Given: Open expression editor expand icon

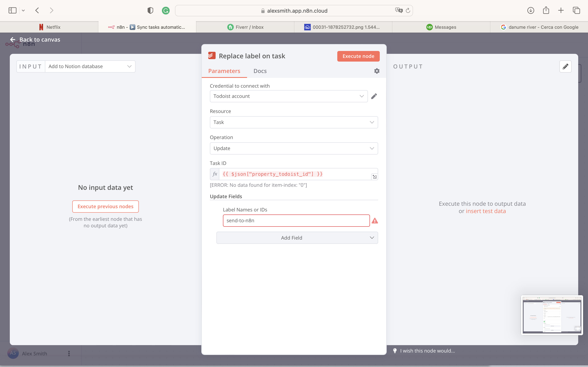Looking at the screenshot, I should click(x=374, y=177).
